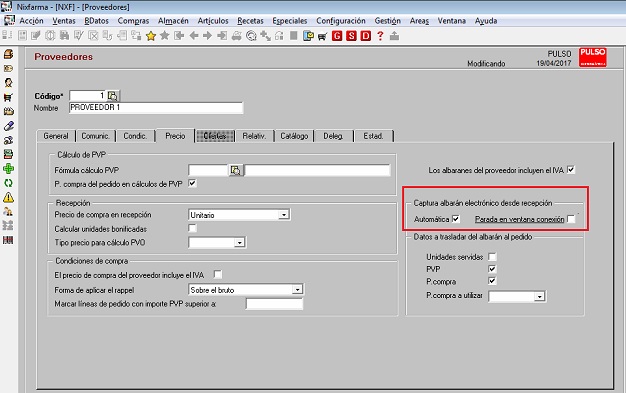626x393 pixels.
Task: Click the upload tray icon after help
Action: tap(394, 36)
